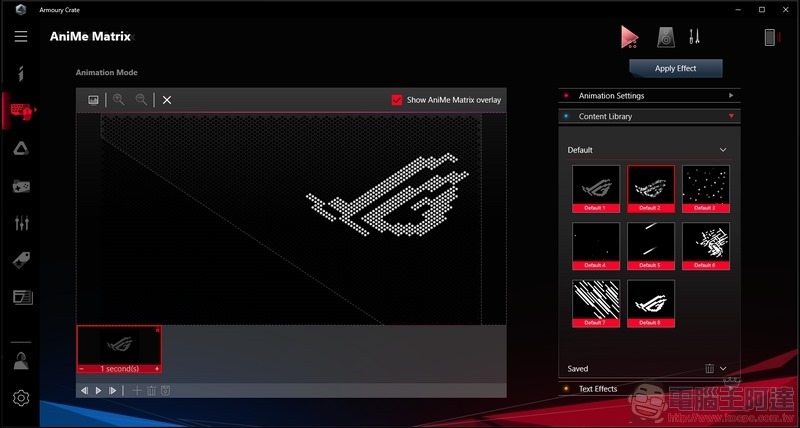Image resolution: width=800 pixels, height=428 pixels.
Task: Select the Default 2 animation thumbnail
Action: click(651, 189)
